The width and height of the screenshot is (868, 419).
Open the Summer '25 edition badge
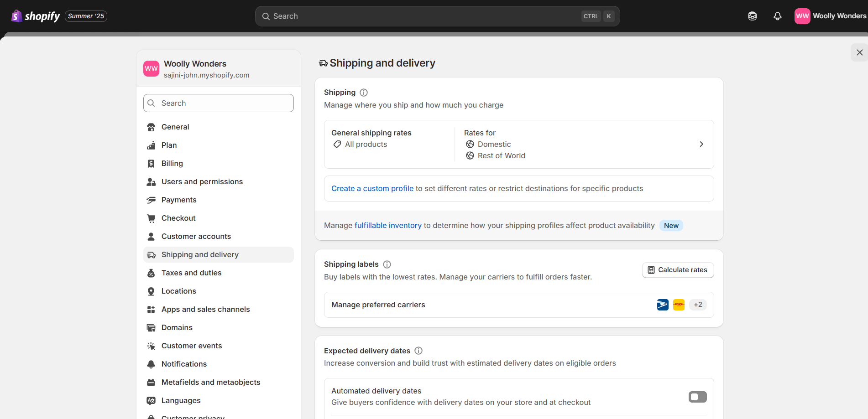pos(86,16)
